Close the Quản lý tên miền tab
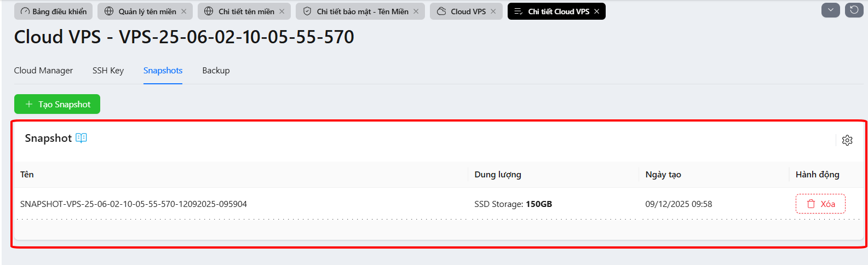 (183, 11)
